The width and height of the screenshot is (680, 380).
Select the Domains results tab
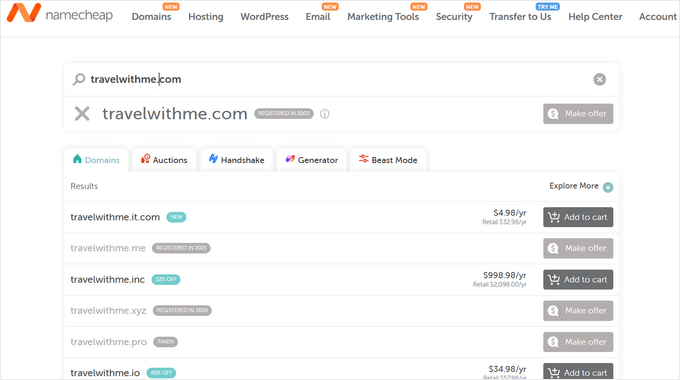click(96, 160)
